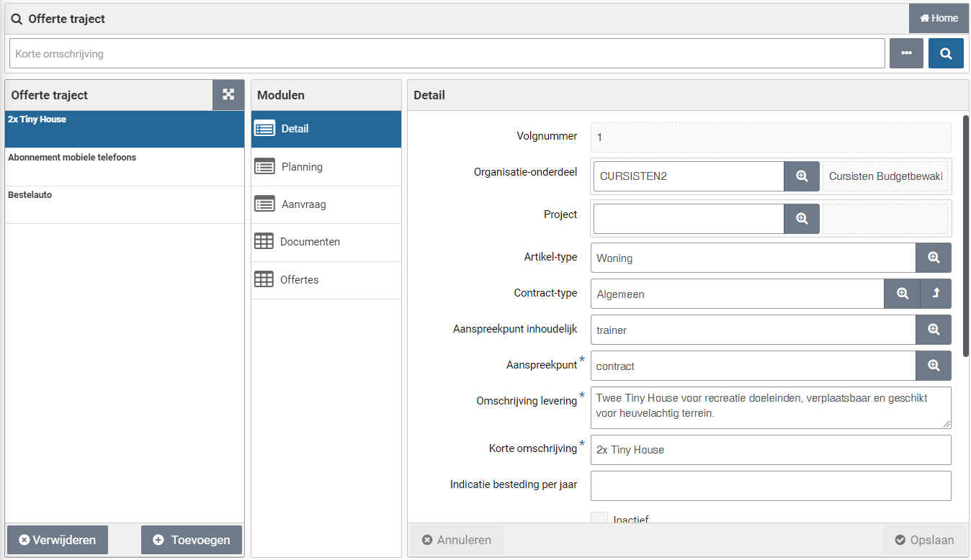
Task: Open lookup for Organisatie-onderdeel field
Action: (801, 176)
